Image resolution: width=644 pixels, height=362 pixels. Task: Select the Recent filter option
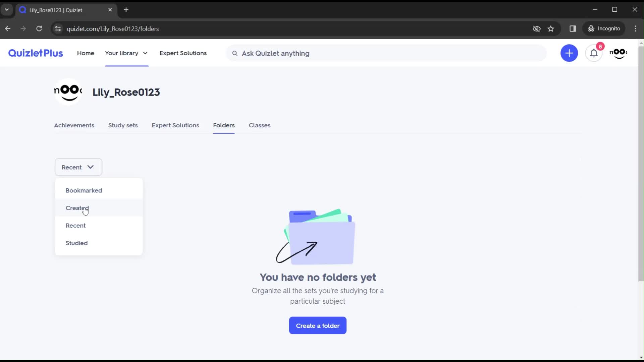(x=75, y=226)
